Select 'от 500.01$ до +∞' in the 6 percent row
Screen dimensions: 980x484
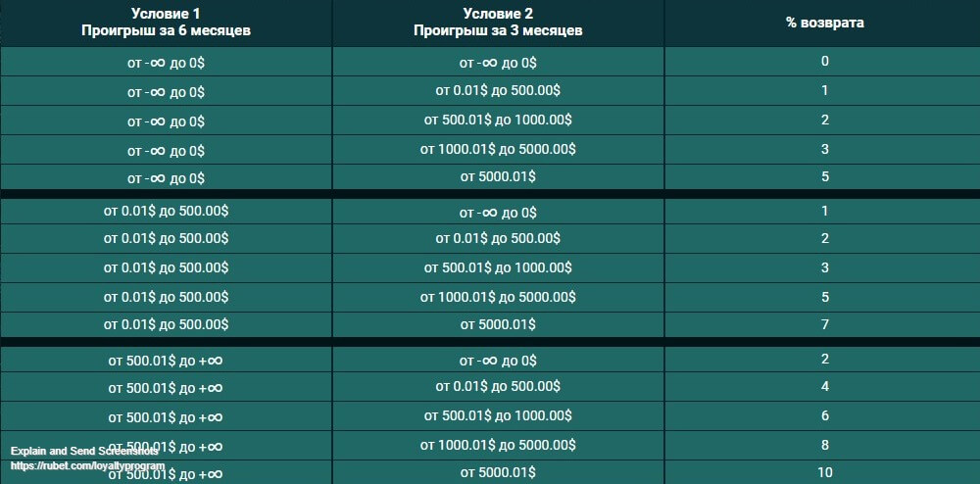click(x=166, y=416)
